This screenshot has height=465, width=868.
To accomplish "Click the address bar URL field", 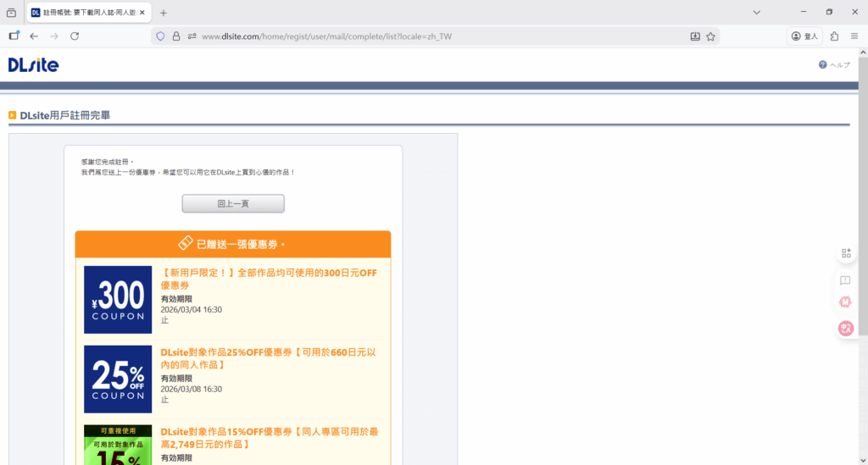I will [x=424, y=36].
